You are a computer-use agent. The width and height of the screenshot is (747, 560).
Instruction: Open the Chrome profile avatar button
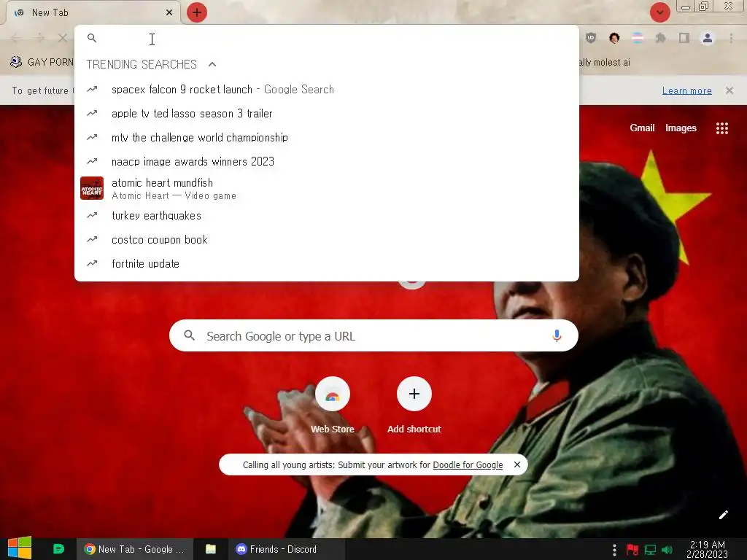coord(708,38)
